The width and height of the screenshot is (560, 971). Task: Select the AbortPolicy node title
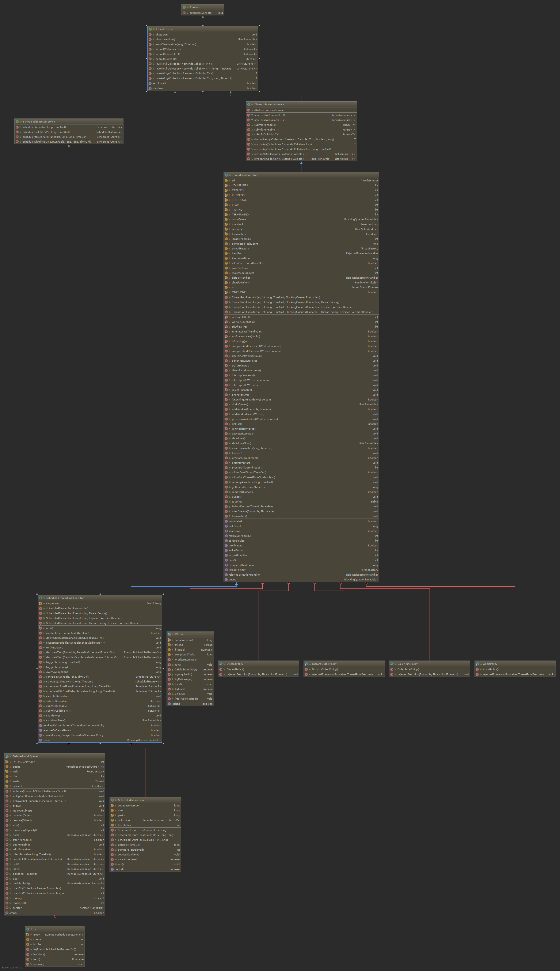[x=490, y=664]
